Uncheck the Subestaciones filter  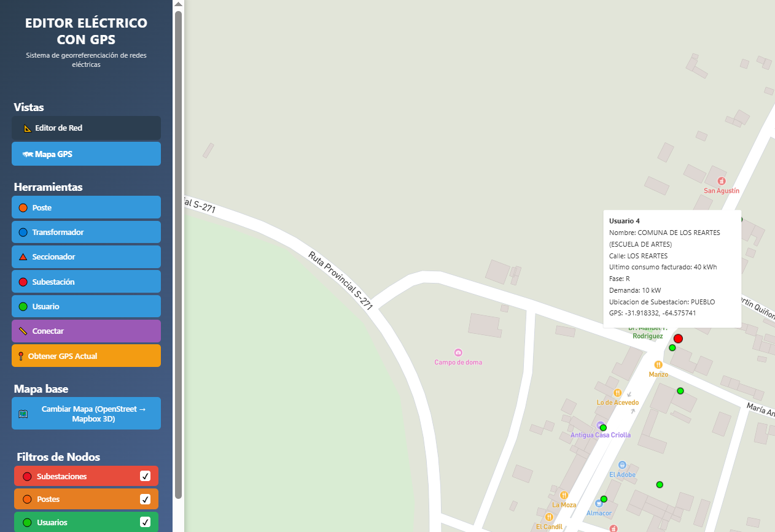pos(146,476)
